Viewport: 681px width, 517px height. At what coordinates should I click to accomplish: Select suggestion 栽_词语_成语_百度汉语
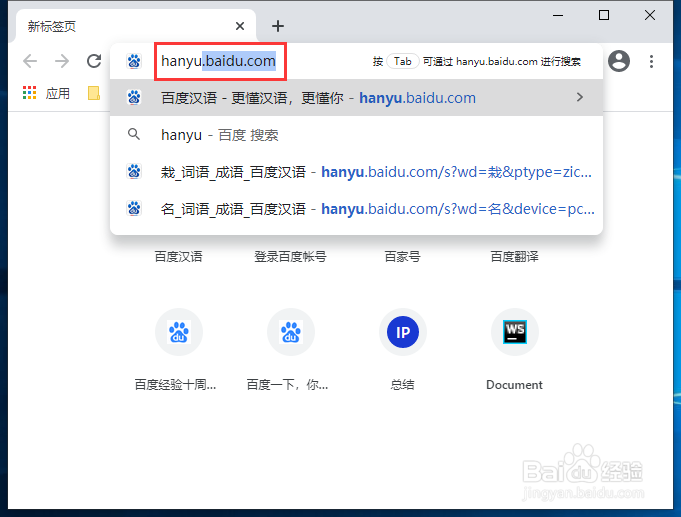tap(356, 172)
